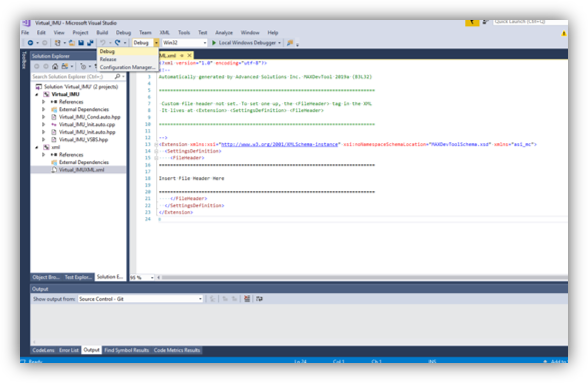Viewport: 588px width, 383px height.
Task: Click the Navigate Backward toolbar icon
Action: point(30,43)
